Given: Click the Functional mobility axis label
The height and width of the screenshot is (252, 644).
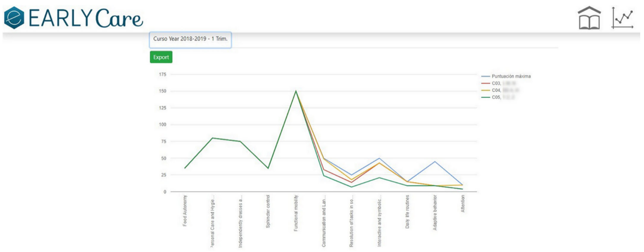Looking at the screenshot, I should click(x=296, y=213).
